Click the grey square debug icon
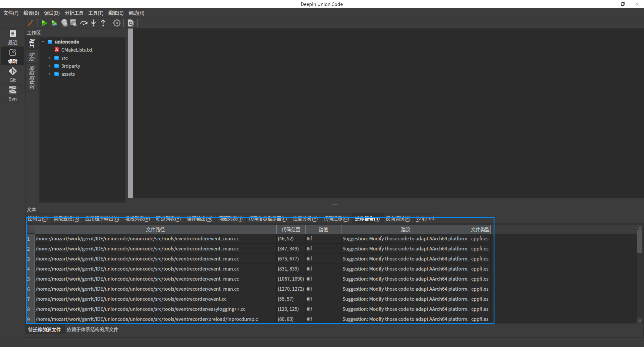Image resolution: width=644 pixels, height=347 pixels. pos(73,23)
